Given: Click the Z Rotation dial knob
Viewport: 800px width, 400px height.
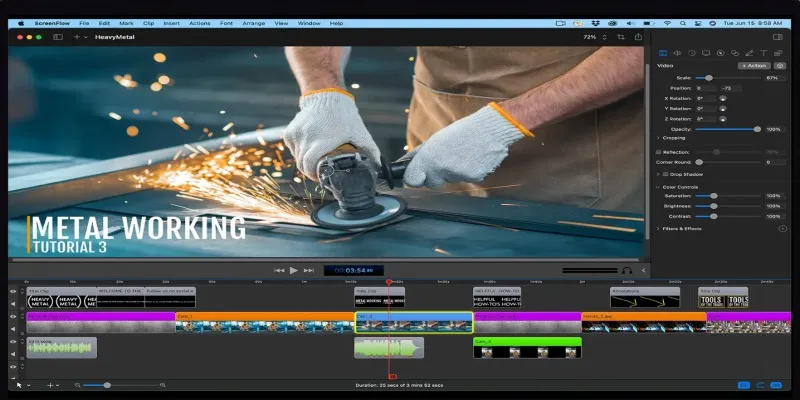Looking at the screenshot, I should click(x=723, y=119).
